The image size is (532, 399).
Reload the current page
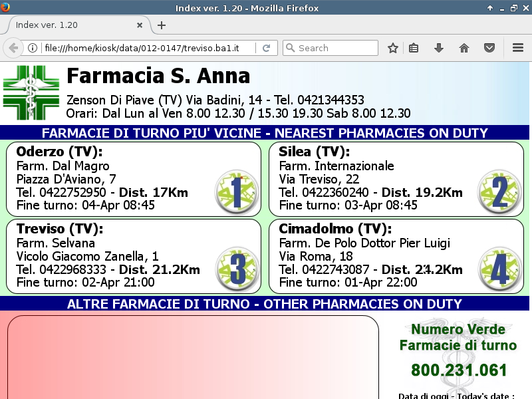click(x=266, y=48)
